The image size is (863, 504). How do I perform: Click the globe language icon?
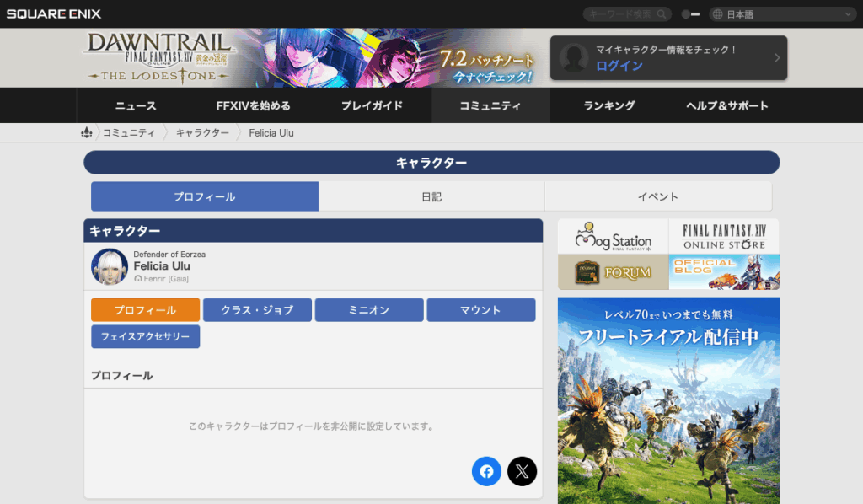pos(718,14)
